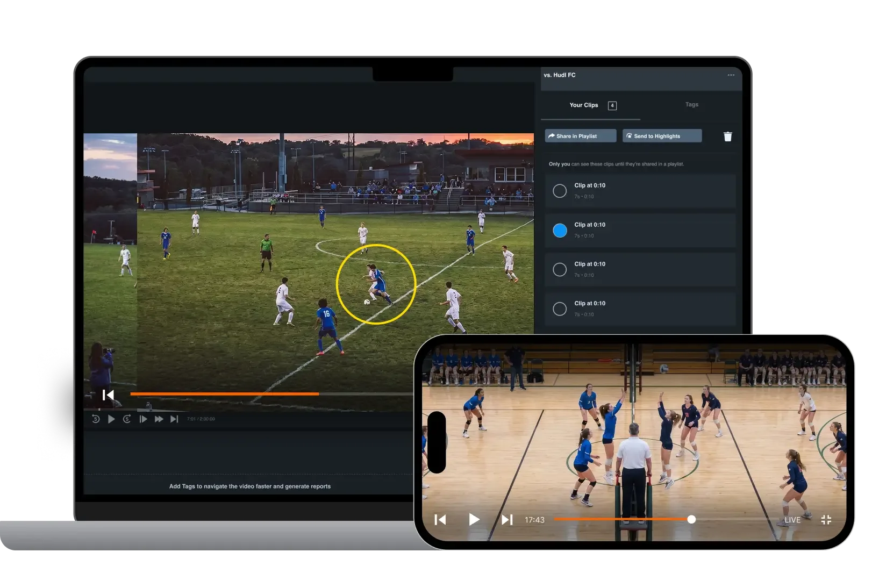Deselect the blue-filled second clip circle
879x588 pixels.
[x=560, y=230]
